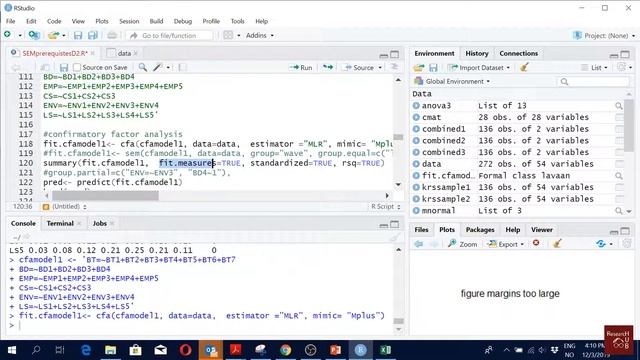Click the compile report notebook icon
Image resolution: width=640 pixels, height=360 pixels.
point(182,67)
